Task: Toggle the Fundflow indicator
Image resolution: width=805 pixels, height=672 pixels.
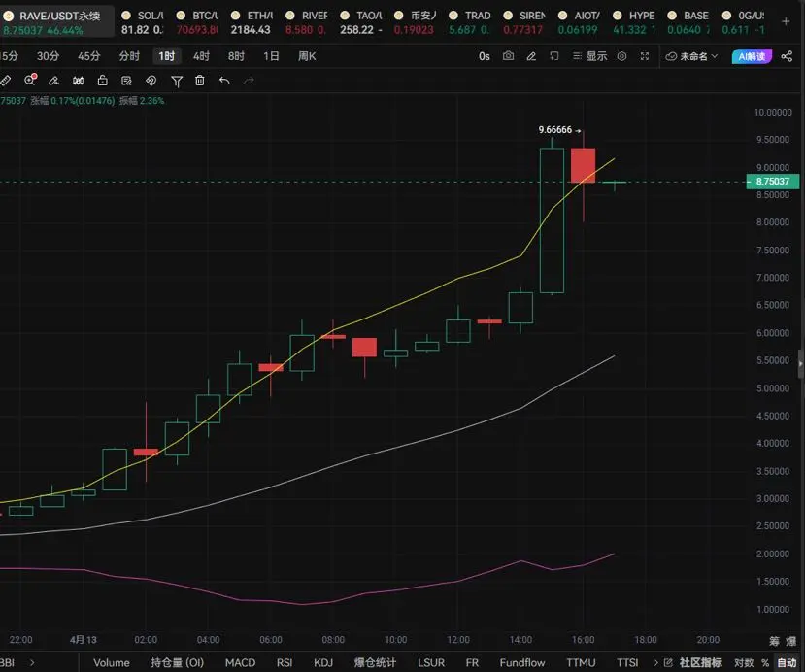Action: click(522, 662)
